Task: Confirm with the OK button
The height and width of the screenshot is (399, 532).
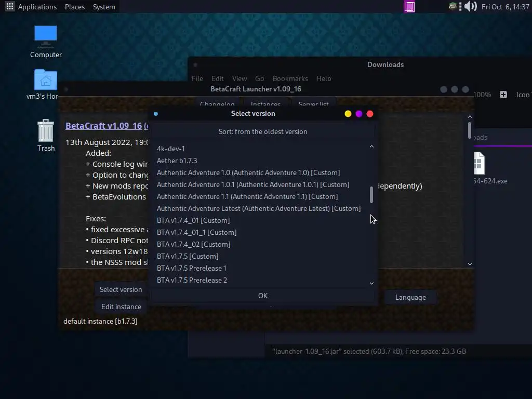Action: pyautogui.click(x=263, y=296)
